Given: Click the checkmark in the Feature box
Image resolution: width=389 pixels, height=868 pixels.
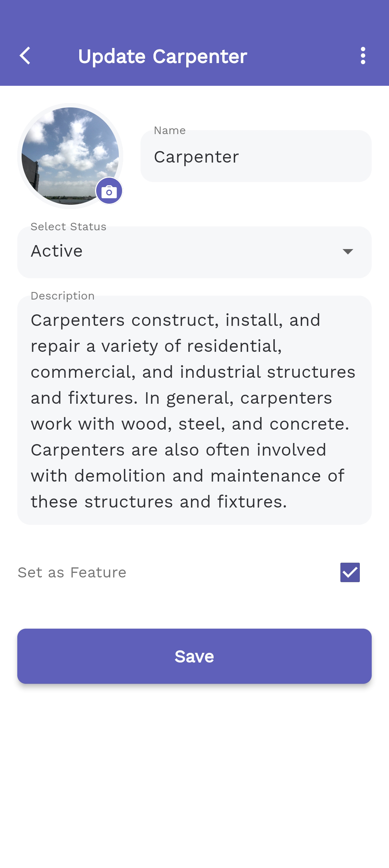Looking at the screenshot, I should click(350, 572).
